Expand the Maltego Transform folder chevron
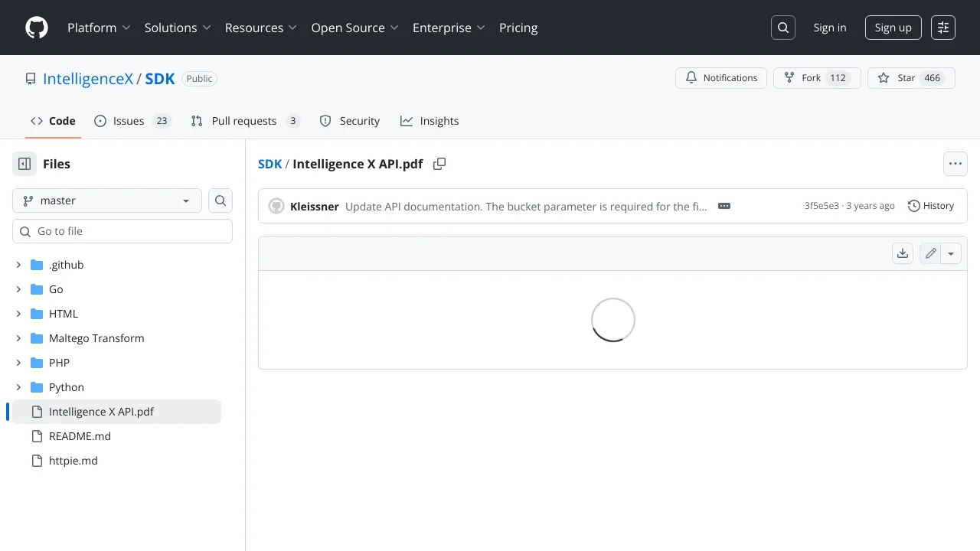 (x=18, y=338)
